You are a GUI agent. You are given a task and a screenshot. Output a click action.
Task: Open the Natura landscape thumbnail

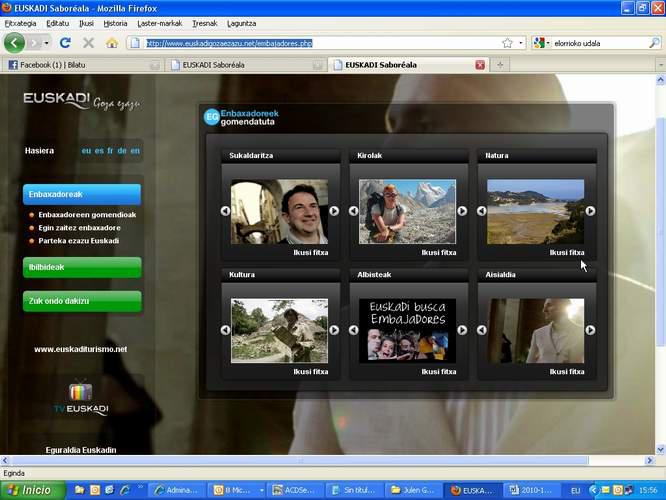(536, 212)
